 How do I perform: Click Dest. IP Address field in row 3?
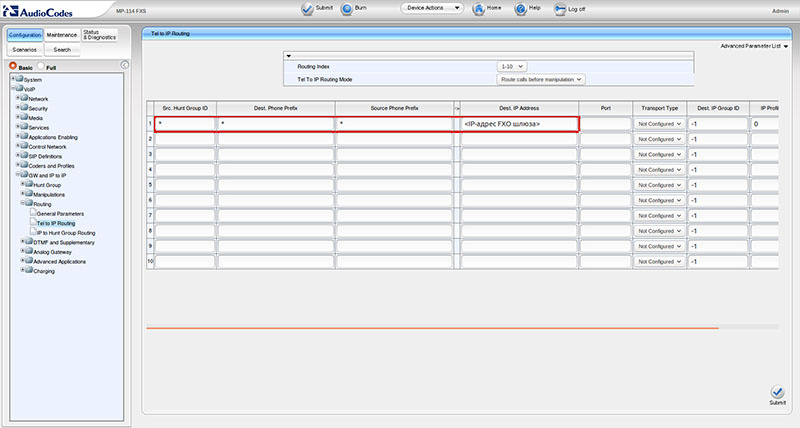(519, 155)
